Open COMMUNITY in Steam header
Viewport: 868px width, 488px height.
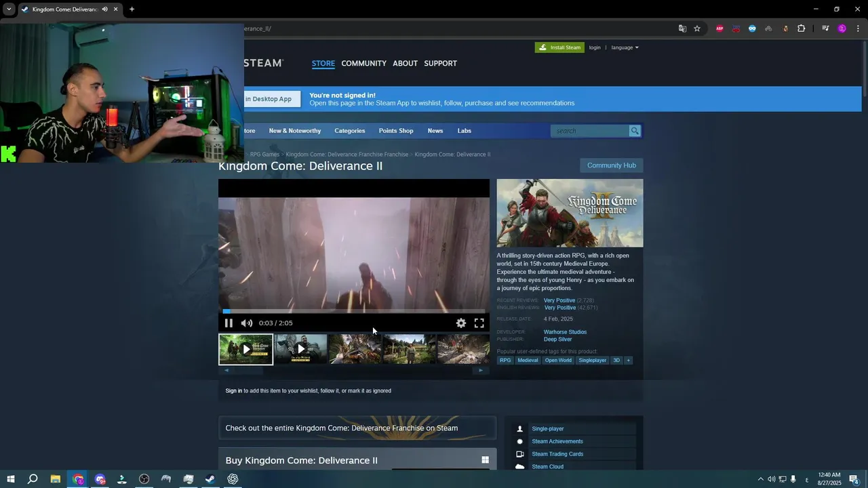click(363, 63)
